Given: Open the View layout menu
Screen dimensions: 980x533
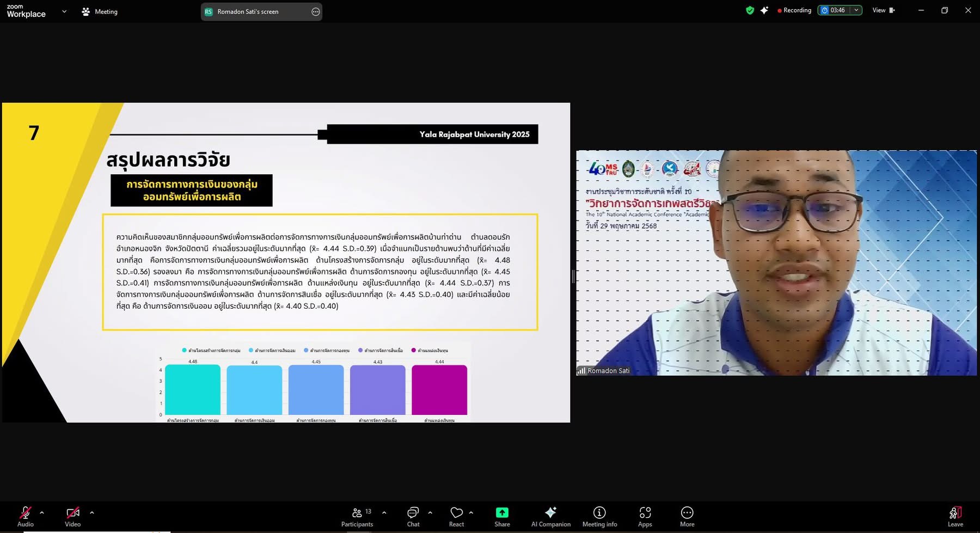Looking at the screenshot, I should coord(883,10).
